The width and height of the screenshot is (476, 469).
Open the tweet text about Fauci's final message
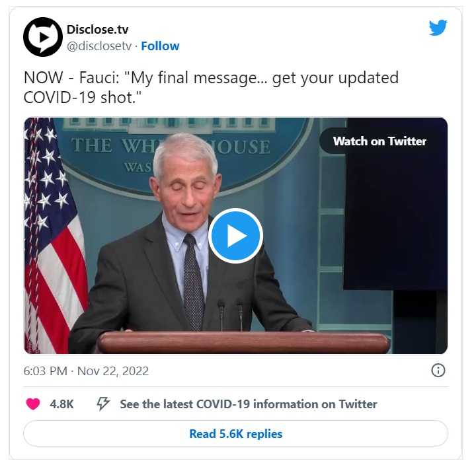pos(211,87)
